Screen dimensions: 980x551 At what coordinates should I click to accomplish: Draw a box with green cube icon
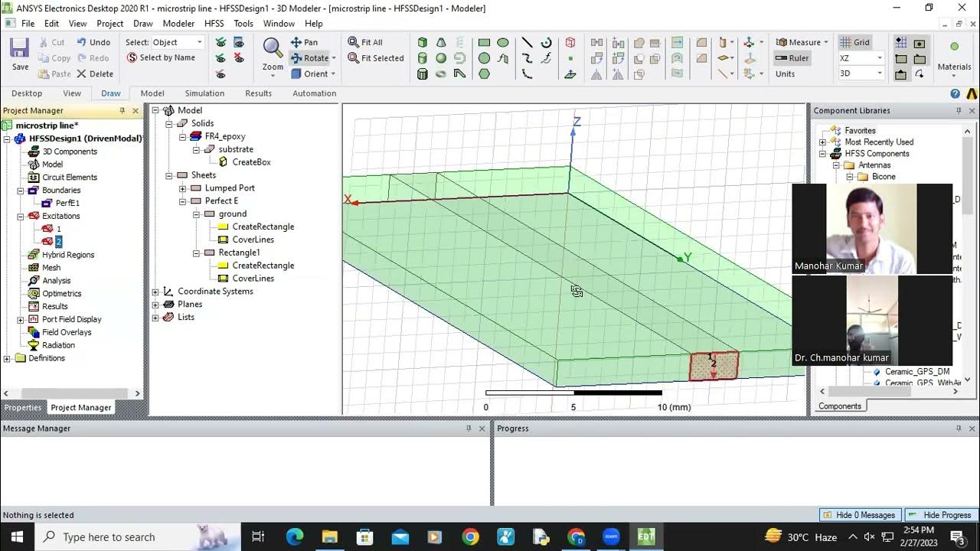pos(423,42)
